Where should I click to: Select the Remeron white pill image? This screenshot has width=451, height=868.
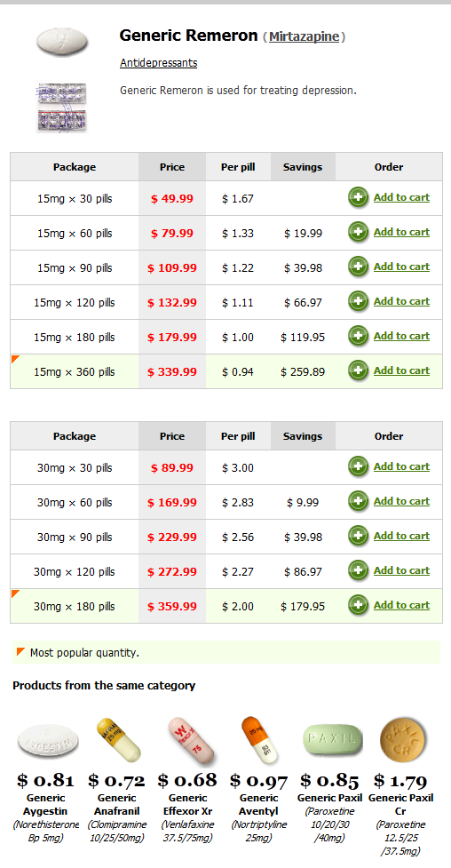click(x=62, y=41)
